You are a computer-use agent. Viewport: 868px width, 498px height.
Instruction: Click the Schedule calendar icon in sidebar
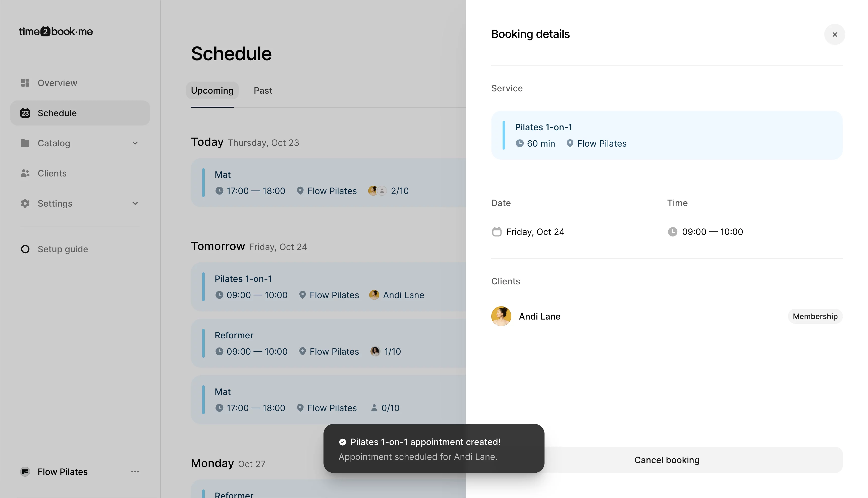click(x=25, y=113)
